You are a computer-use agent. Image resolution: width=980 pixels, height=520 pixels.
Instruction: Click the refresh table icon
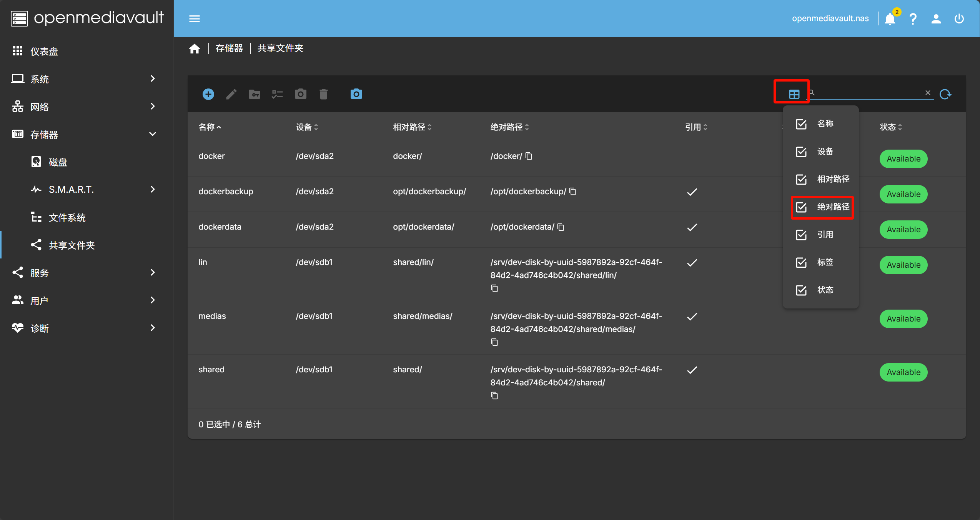945,94
